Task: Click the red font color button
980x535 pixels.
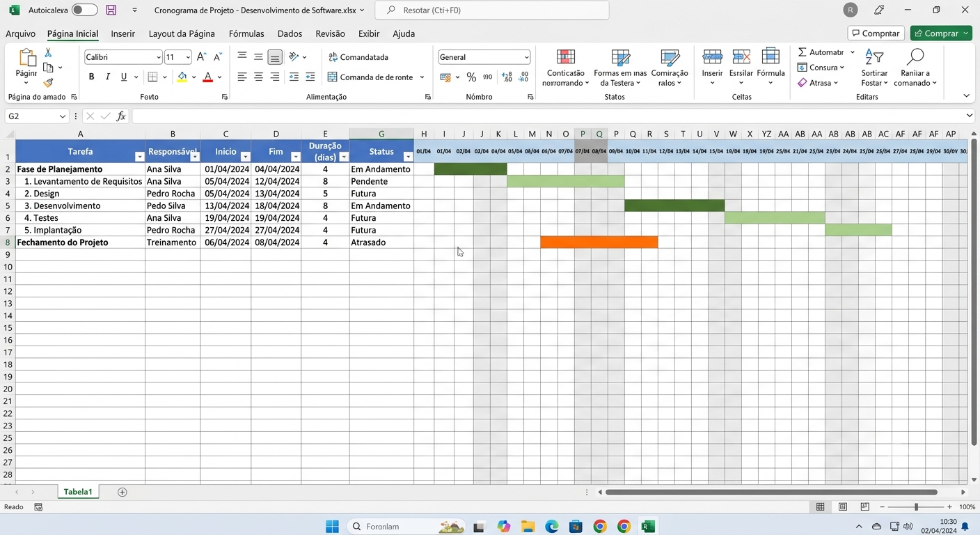Action: (x=207, y=77)
